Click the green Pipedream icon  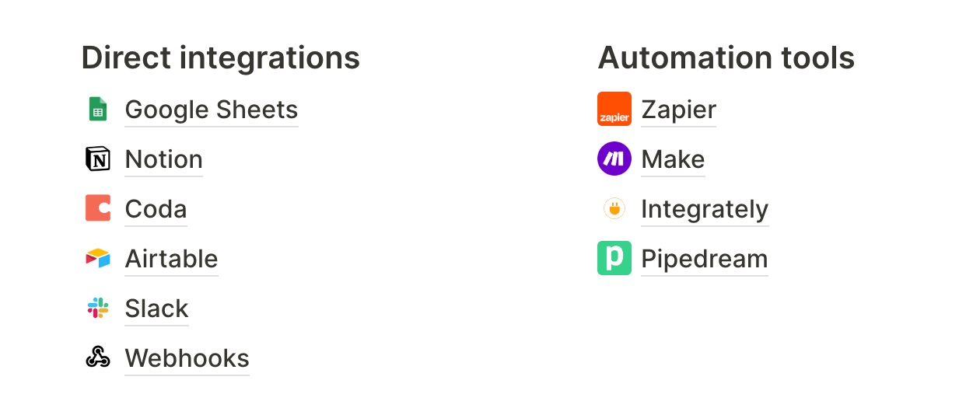[x=614, y=259]
